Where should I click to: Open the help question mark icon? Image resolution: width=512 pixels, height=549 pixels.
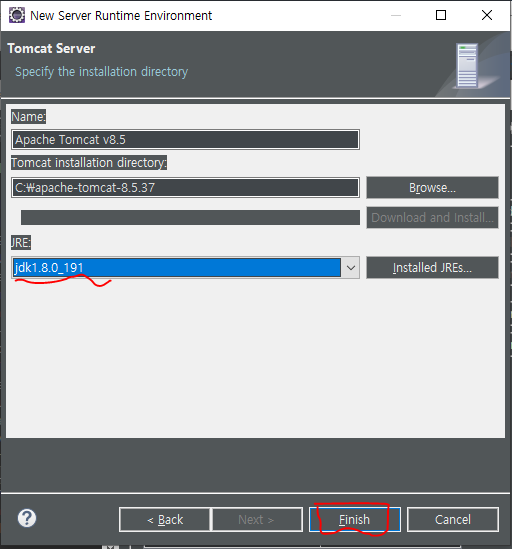pos(27,518)
